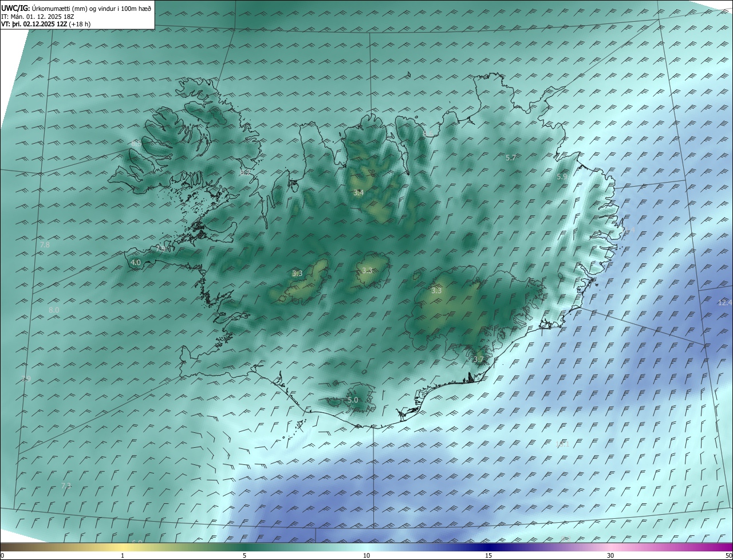The height and width of the screenshot is (560, 733).
Task: Click the '50' tick label on the color scale
Action: click(x=728, y=555)
